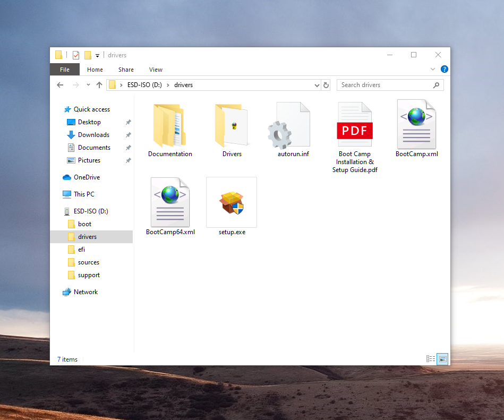Click the Forward navigation arrow
This screenshot has height=420, width=504.
click(x=75, y=85)
